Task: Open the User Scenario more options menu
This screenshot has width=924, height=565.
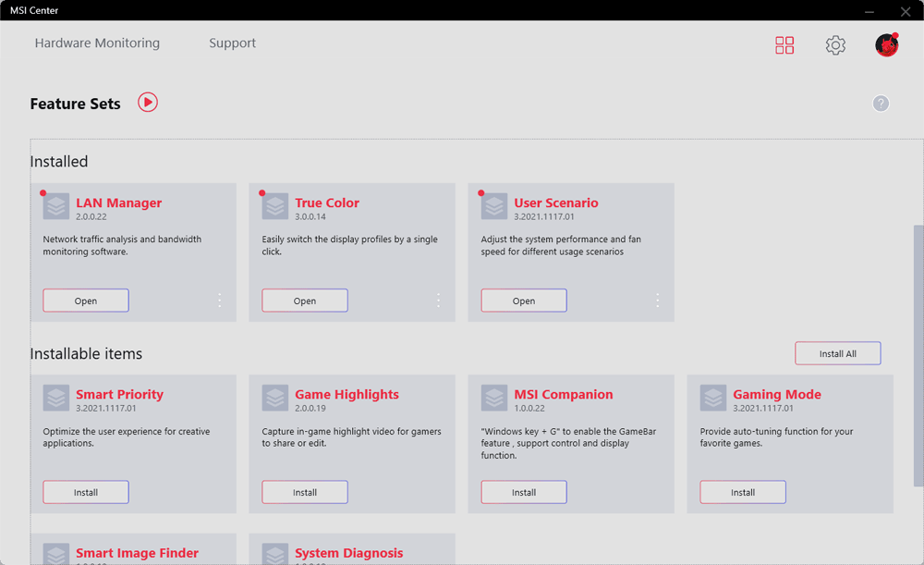Action: tap(658, 301)
